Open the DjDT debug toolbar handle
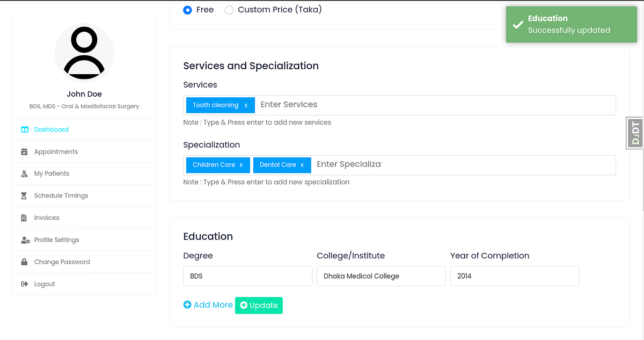 635,133
